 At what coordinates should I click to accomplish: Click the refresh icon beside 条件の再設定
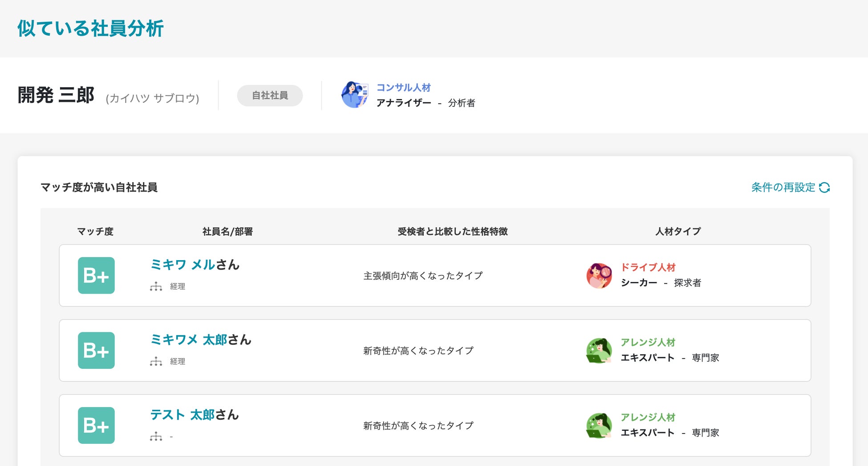coord(824,188)
